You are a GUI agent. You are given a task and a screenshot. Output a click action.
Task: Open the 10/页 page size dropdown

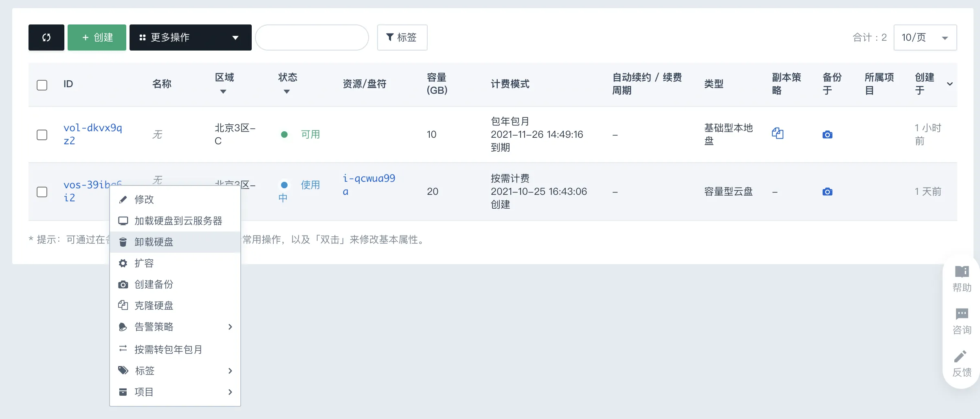pyautogui.click(x=925, y=37)
